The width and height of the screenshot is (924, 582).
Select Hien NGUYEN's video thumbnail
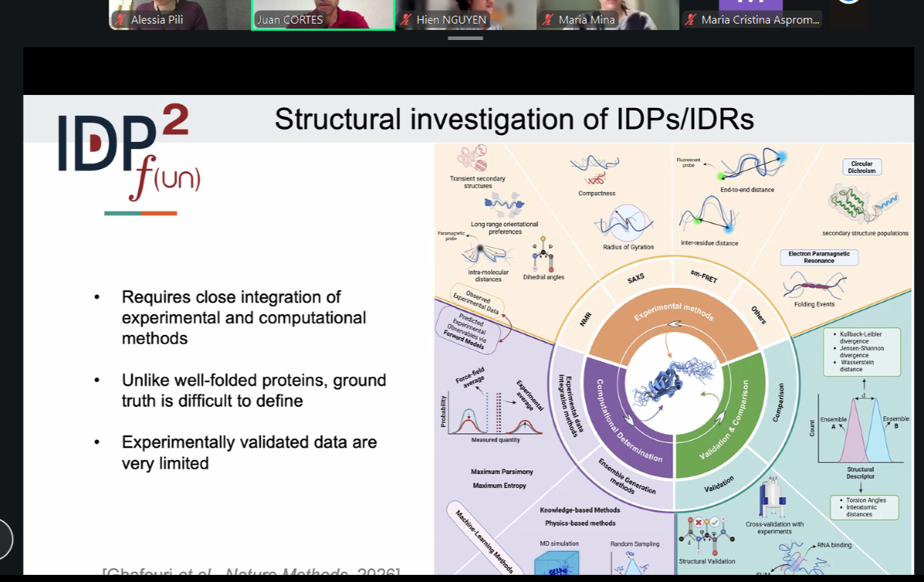pyautogui.click(x=465, y=14)
